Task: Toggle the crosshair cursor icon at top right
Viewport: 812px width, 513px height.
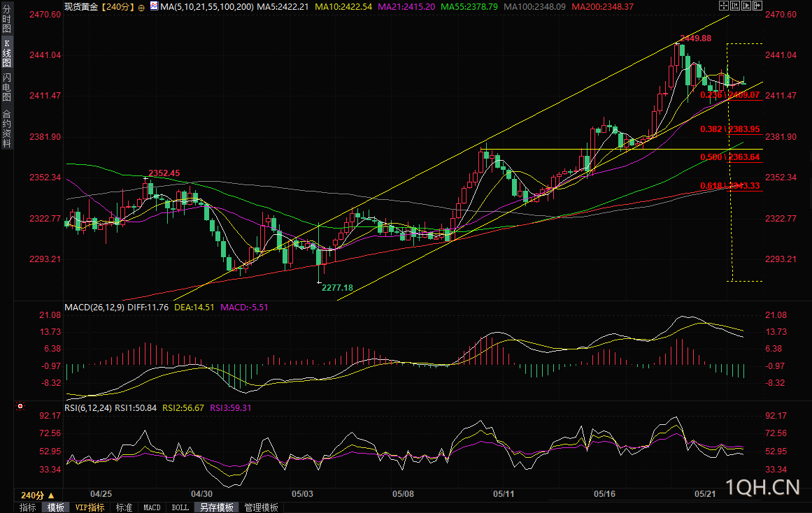Action: (724, 6)
